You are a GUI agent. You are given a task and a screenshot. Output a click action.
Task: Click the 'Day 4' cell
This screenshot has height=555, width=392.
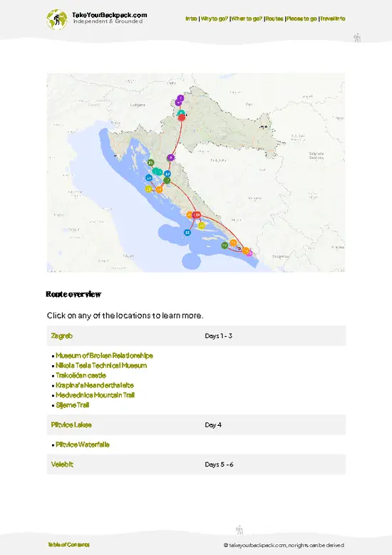coord(213,424)
